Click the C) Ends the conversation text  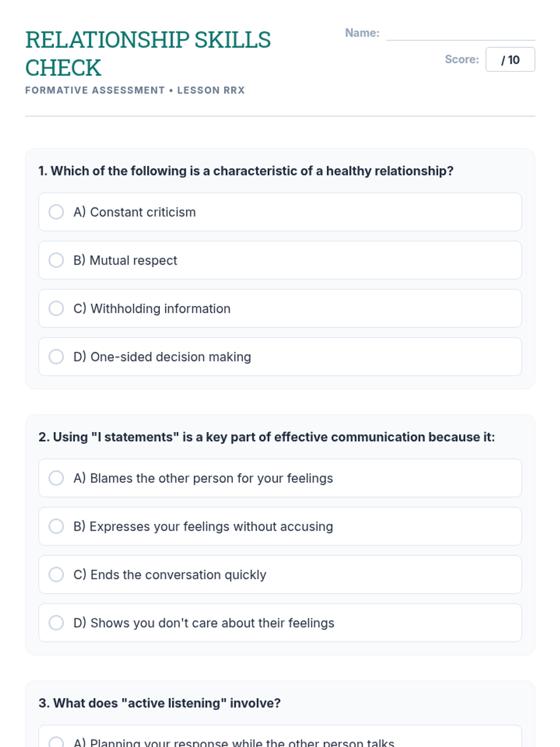170,575
